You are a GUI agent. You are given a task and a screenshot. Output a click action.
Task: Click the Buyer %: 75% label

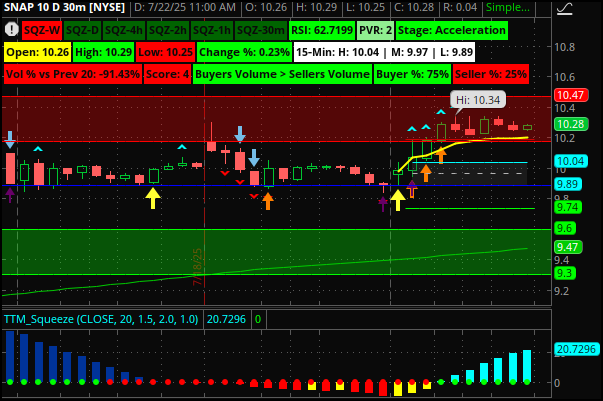coord(412,74)
